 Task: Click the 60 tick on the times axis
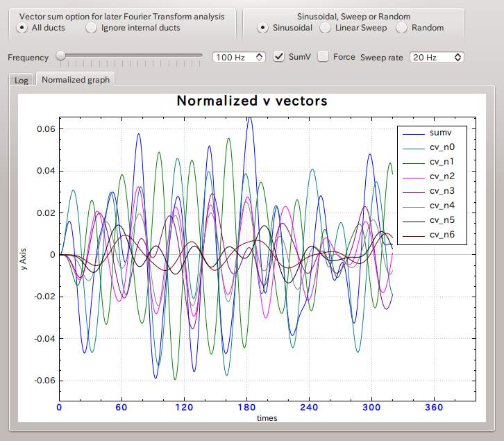click(121, 407)
